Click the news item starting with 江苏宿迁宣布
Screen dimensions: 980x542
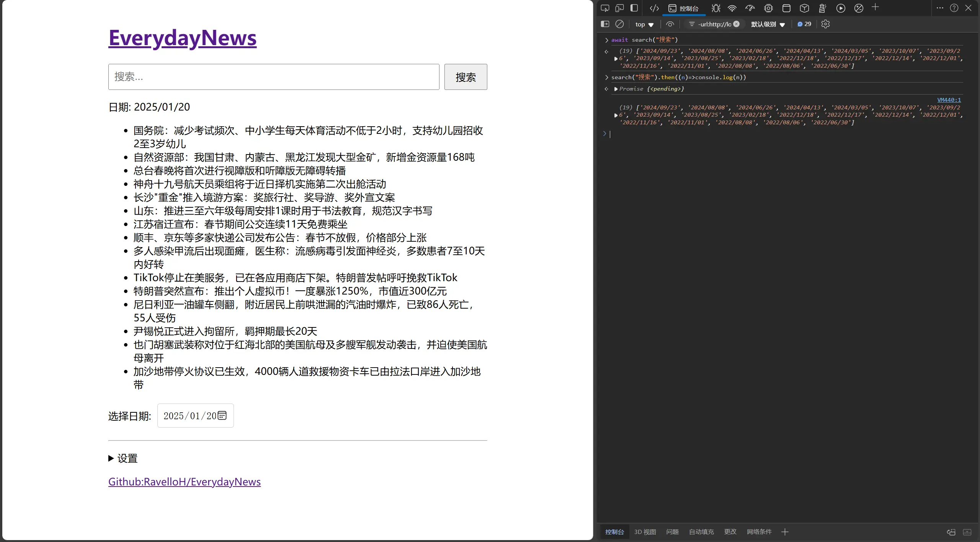click(240, 224)
